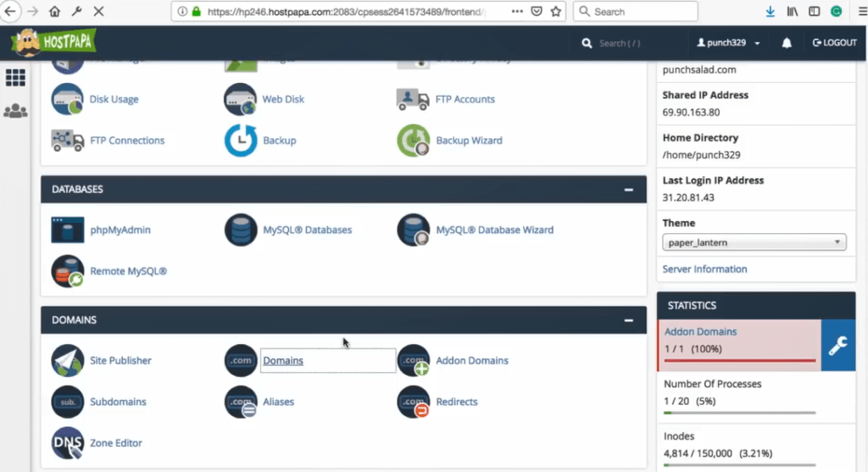868x472 pixels.
Task: Click the Backup Wizard link
Action: pos(469,141)
